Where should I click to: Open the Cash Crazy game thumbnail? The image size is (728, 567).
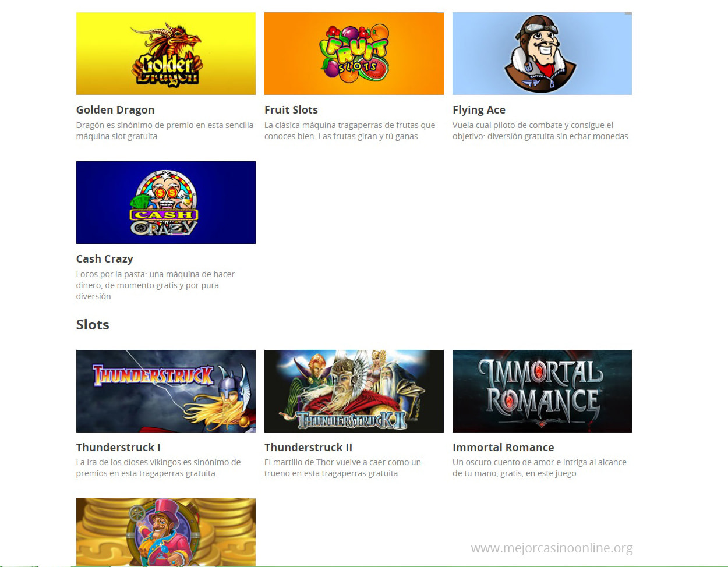pyautogui.click(x=166, y=203)
